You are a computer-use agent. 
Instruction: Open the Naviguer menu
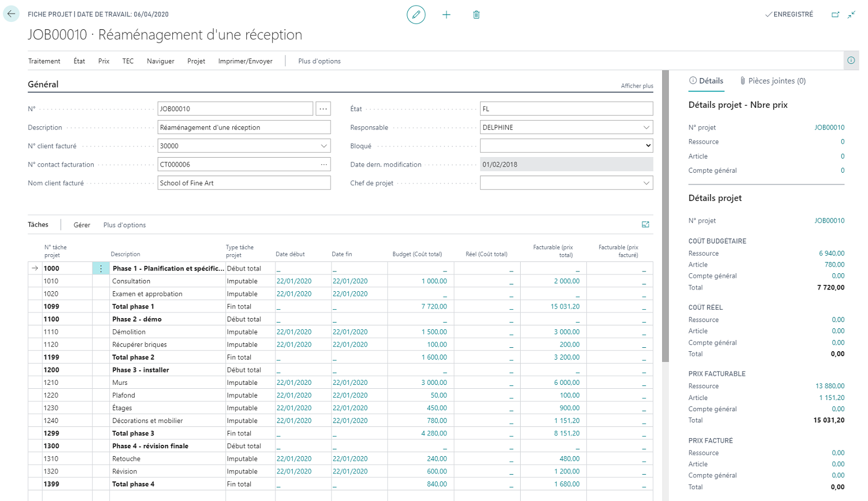coord(160,61)
